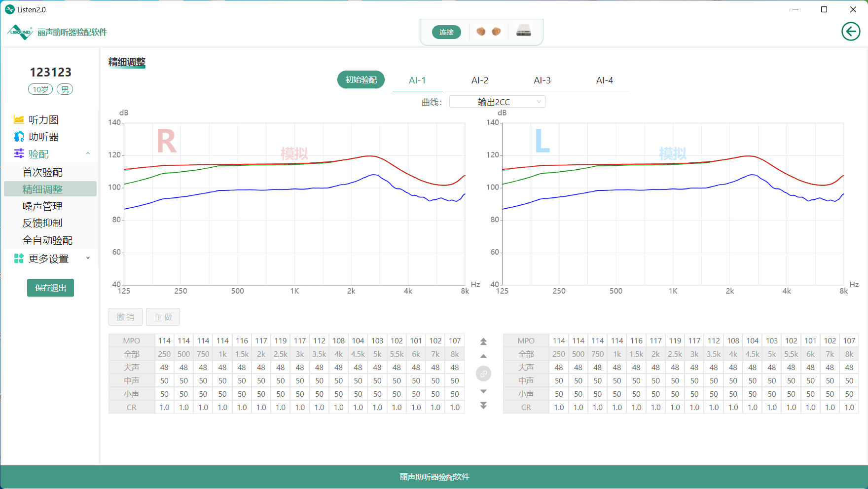Click right ear MPO value 119
Viewport: 868px width, 489px height.
[281, 341]
